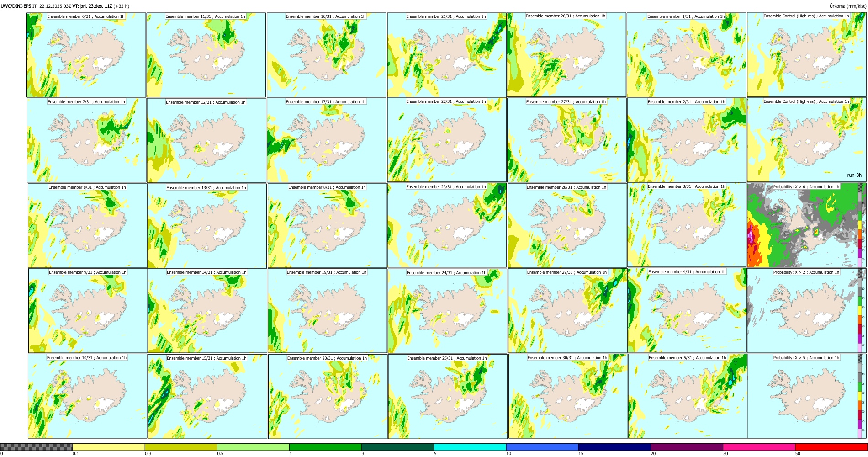Select the Ensemble member 1/31 map panel

pos(686,55)
